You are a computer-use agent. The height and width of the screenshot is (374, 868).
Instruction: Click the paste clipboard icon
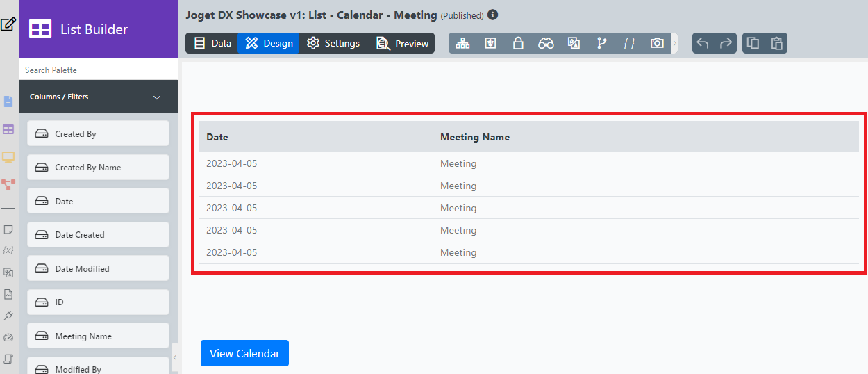(x=776, y=43)
